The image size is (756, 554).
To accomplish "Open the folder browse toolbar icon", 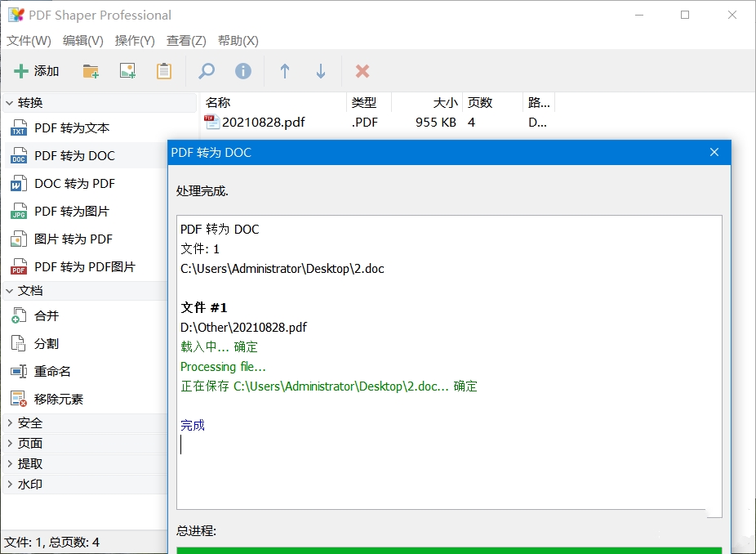I will pos(91,70).
